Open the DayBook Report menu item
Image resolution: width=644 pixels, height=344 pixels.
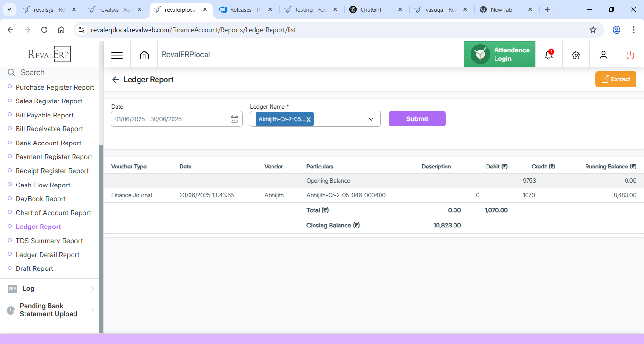coord(41,199)
